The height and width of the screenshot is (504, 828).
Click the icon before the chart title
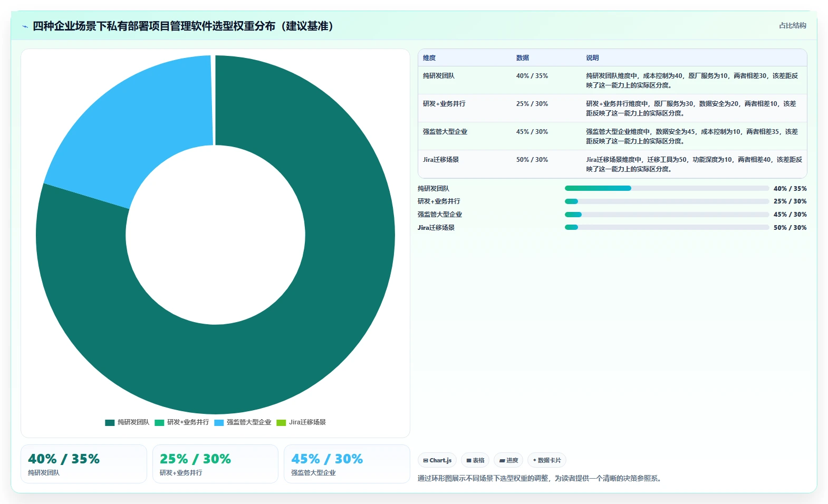(x=25, y=26)
